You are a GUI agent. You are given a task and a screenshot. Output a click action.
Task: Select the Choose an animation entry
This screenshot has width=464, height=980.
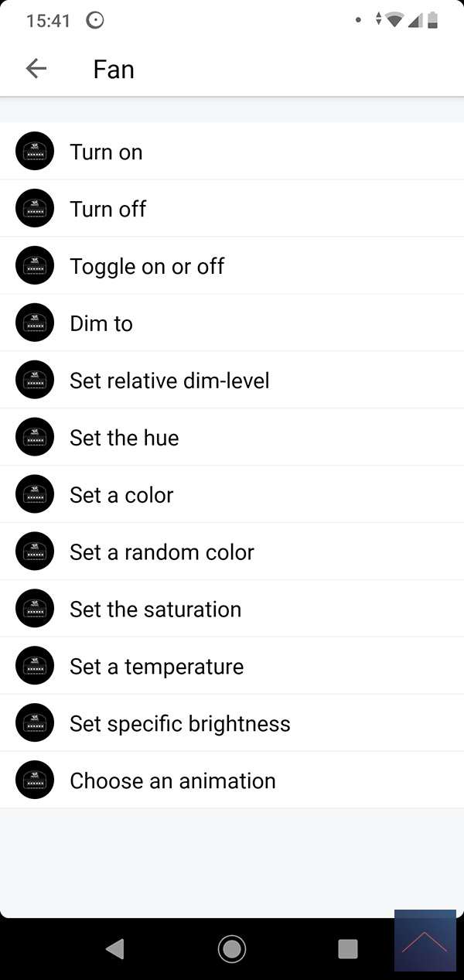click(x=172, y=781)
